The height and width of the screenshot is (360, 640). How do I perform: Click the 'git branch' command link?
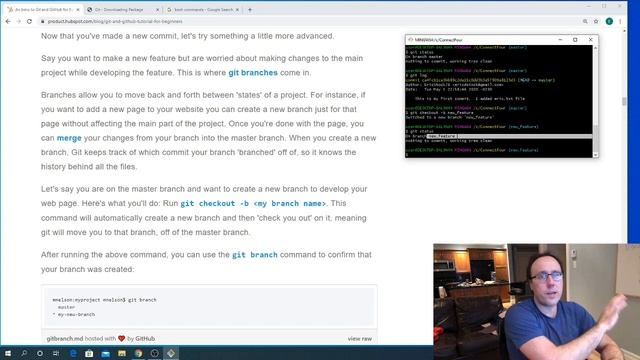(255, 255)
